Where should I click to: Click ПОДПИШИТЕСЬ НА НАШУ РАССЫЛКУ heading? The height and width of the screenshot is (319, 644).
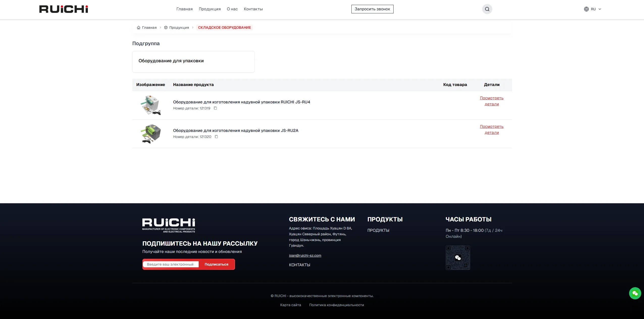[200, 244]
